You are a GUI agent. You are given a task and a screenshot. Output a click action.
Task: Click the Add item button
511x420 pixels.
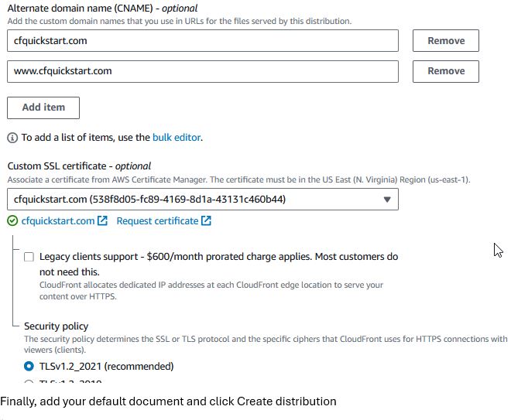pos(43,108)
